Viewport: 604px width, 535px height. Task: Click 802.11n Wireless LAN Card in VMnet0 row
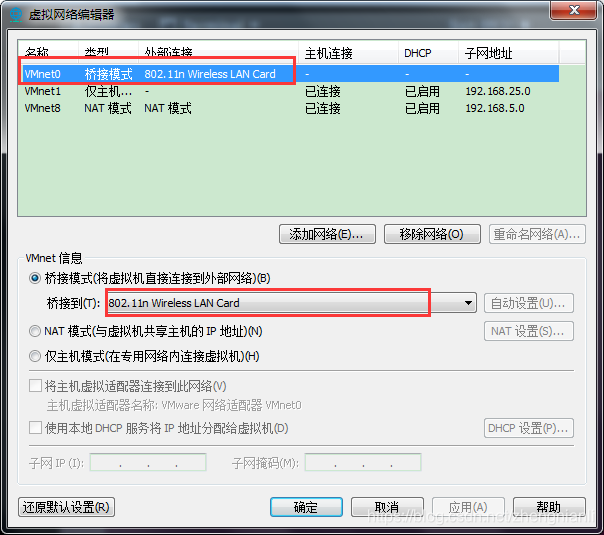click(210, 74)
